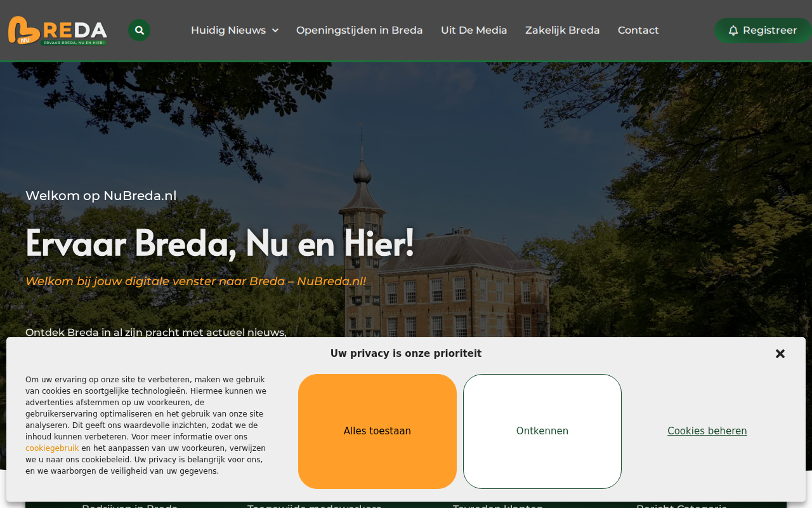
Task: Open the green search icon
Action: click(140, 30)
